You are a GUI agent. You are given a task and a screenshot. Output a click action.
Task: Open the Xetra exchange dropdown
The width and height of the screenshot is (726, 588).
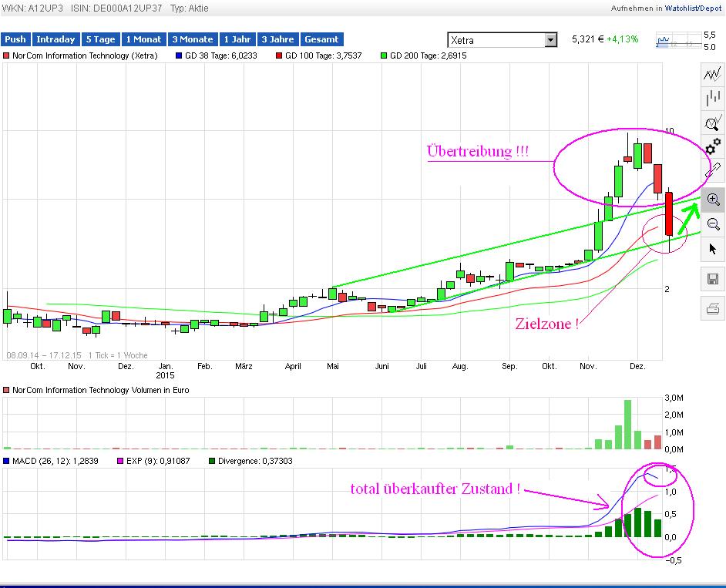tap(502, 40)
